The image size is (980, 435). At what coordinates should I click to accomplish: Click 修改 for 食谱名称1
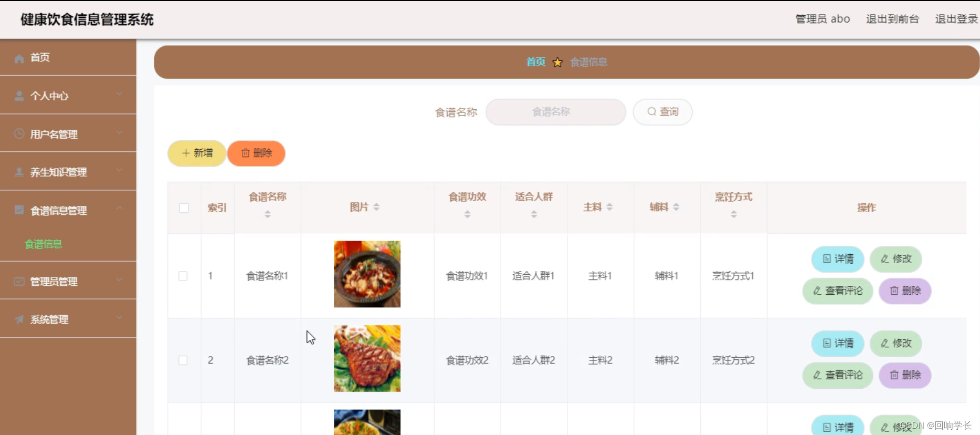896,259
